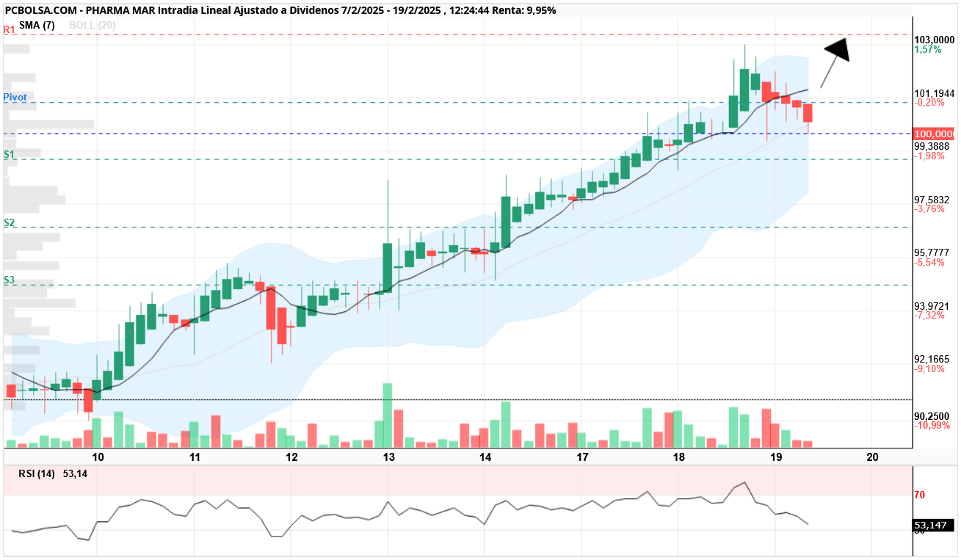Click the SMA (7) indicator label
The width and height of the screenshot is (961, 560).
(37, 24)
